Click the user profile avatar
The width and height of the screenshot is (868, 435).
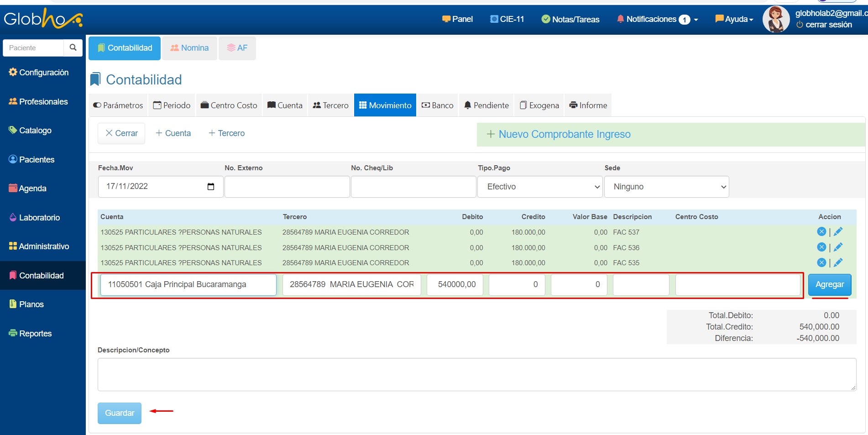[x=775, y=20]
